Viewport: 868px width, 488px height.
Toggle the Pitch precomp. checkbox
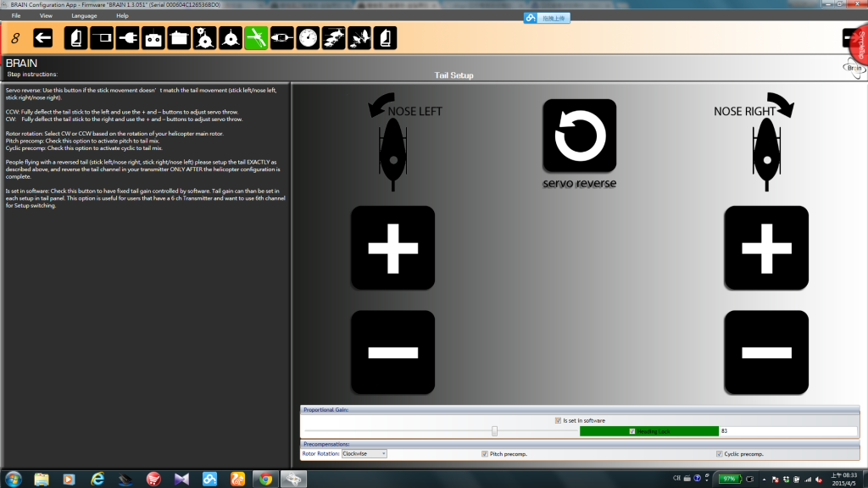click(484, 454)
